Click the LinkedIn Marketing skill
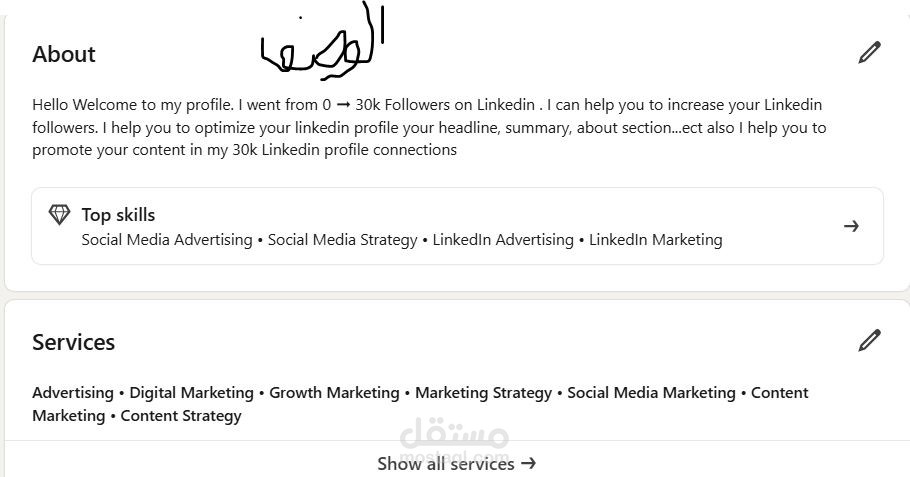The height and width of the screenshot is (477, 910). [x=655, y=240]
